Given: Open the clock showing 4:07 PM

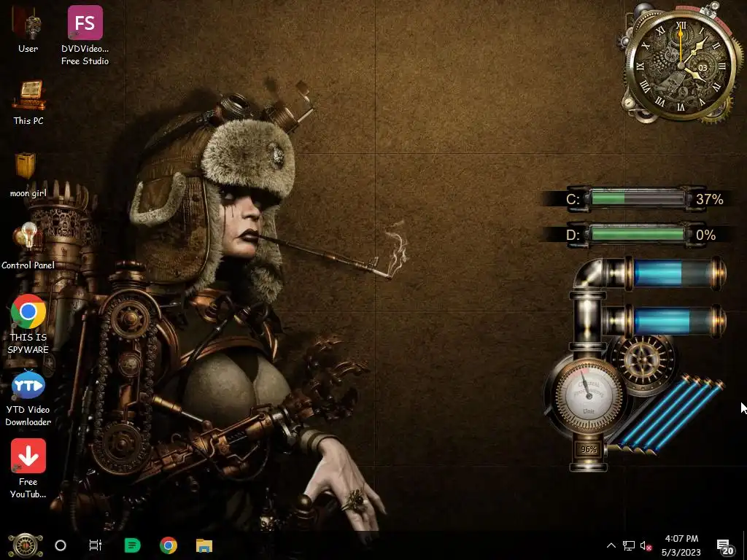Looking at the screenshot, I should [x=681, y=539].
